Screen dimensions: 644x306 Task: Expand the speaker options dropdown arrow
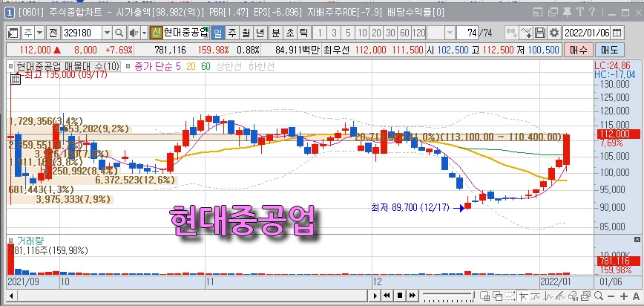point(144,33)
